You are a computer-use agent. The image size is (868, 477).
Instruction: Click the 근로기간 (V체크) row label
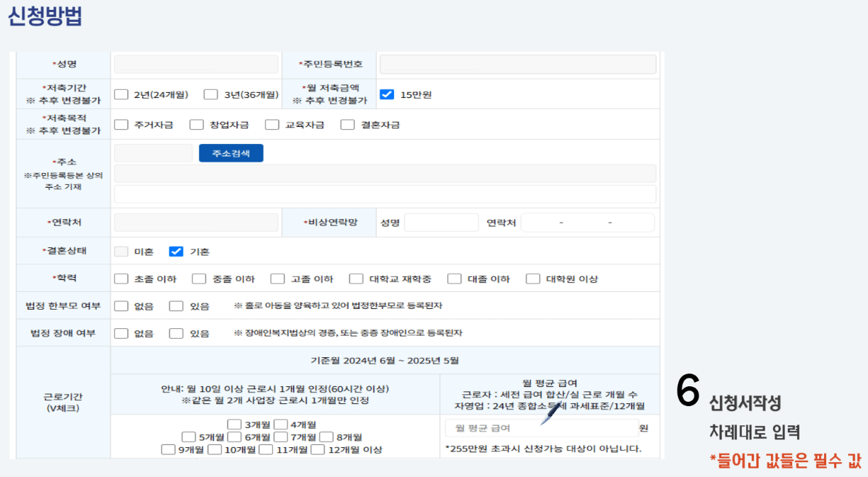click(x=63, y=402)
